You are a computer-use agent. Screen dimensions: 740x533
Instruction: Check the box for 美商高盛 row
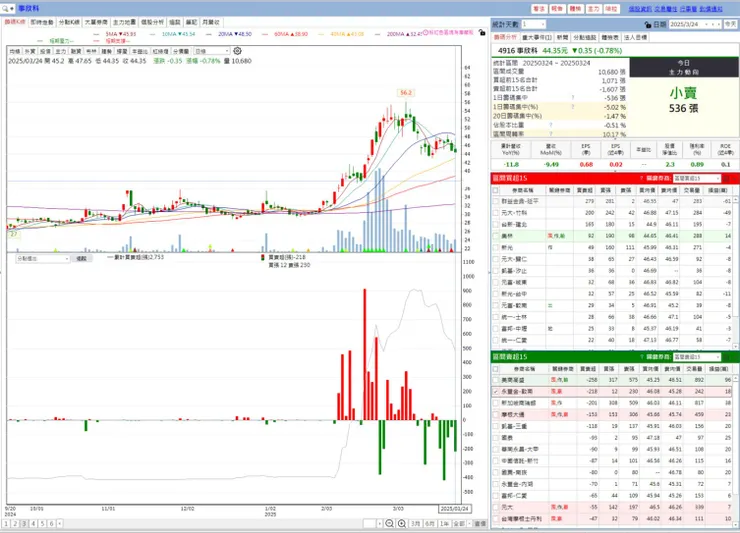tap(496, 380)
